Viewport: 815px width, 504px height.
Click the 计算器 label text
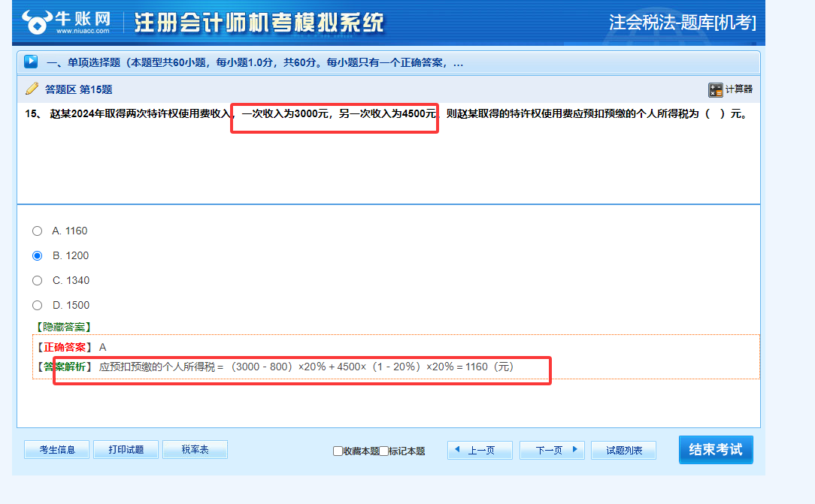(x=738, y=89)
